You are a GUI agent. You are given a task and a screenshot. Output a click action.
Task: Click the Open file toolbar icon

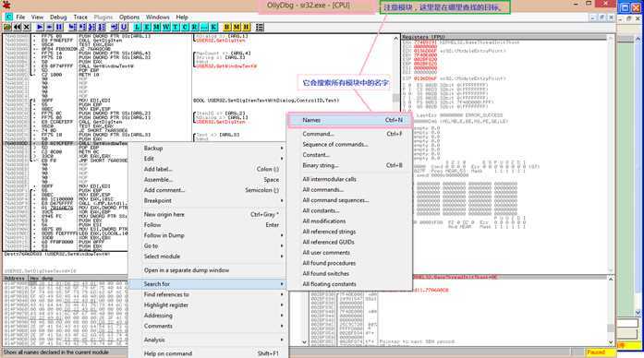7,27
